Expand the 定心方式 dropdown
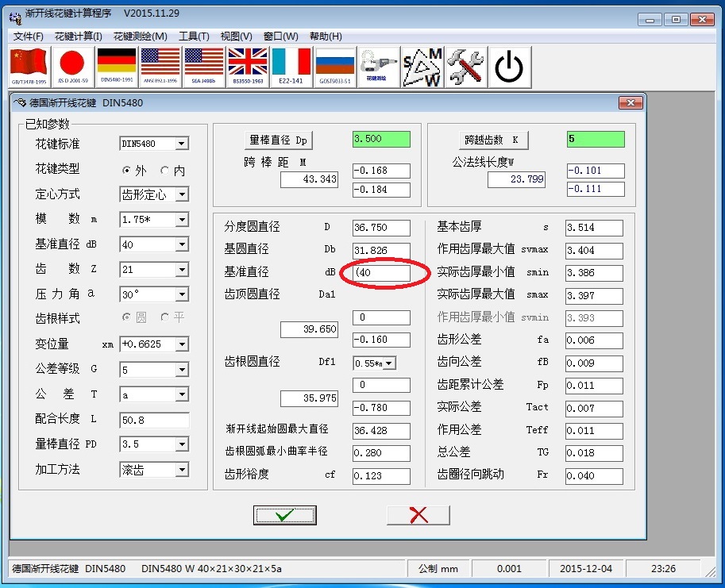 pyautogui.click(x=182, y=194)
